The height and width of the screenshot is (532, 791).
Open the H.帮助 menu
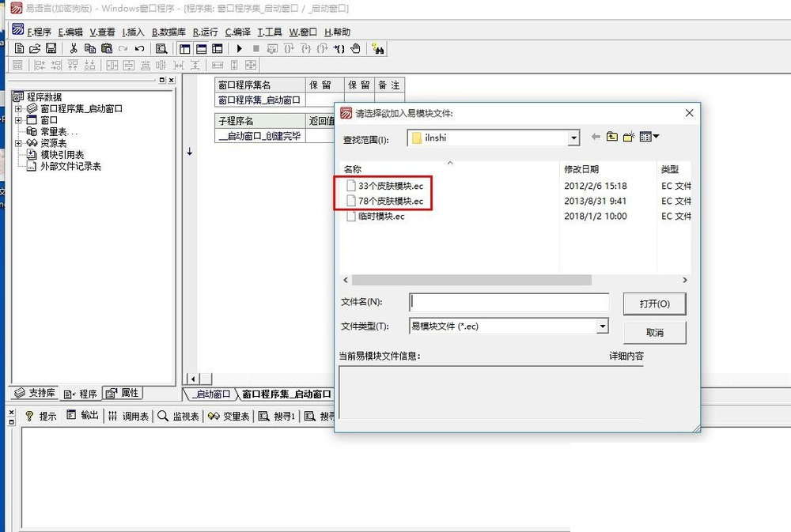coord(337,32)
